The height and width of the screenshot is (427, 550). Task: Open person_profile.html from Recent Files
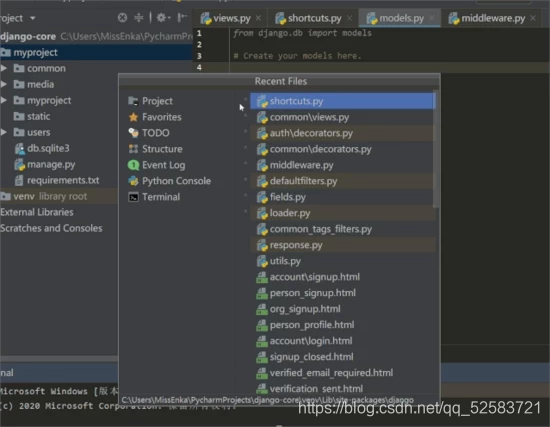(x=342, y=325)
